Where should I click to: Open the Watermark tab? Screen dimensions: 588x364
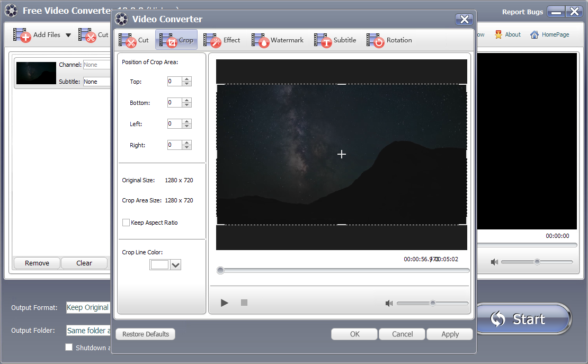coord(277,40)
